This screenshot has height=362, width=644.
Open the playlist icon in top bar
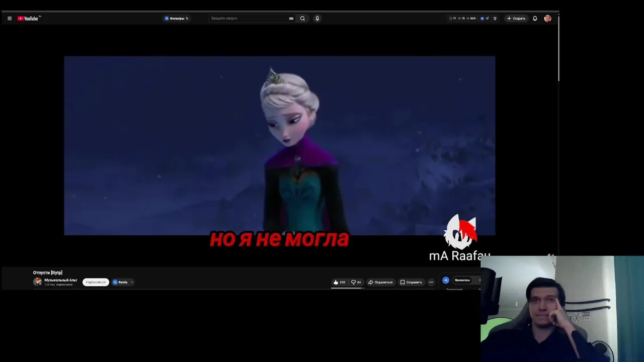[x=488, y=18]
